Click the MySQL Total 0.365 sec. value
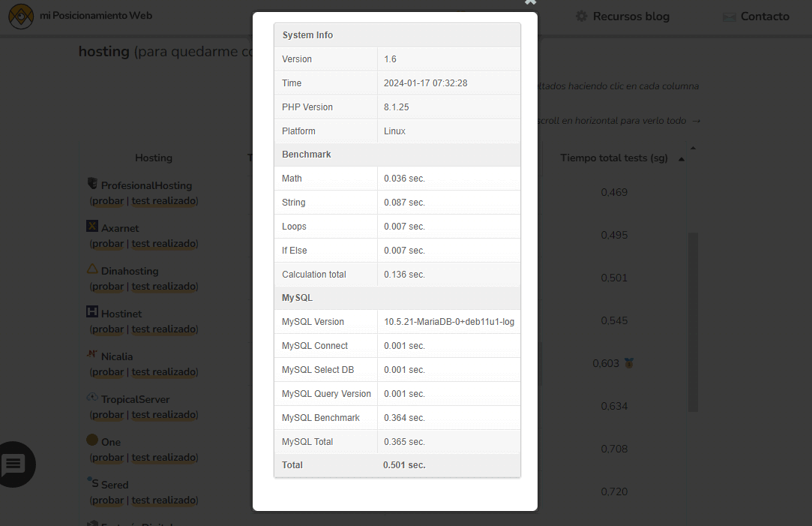This screenshot has height=526, width=812. click(x=404, y=441)
